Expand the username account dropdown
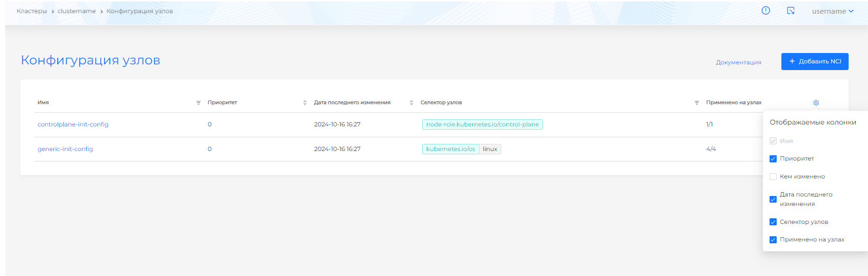Image resolution: width=868 pixels, height=276 pixels. [x=833, y=11]
